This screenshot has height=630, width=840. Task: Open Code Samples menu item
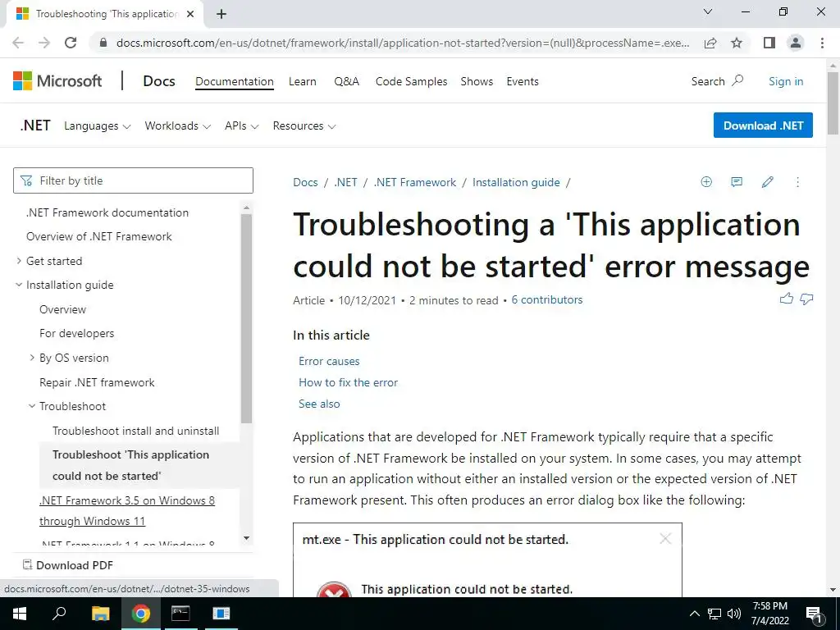[x=412, y=81]
